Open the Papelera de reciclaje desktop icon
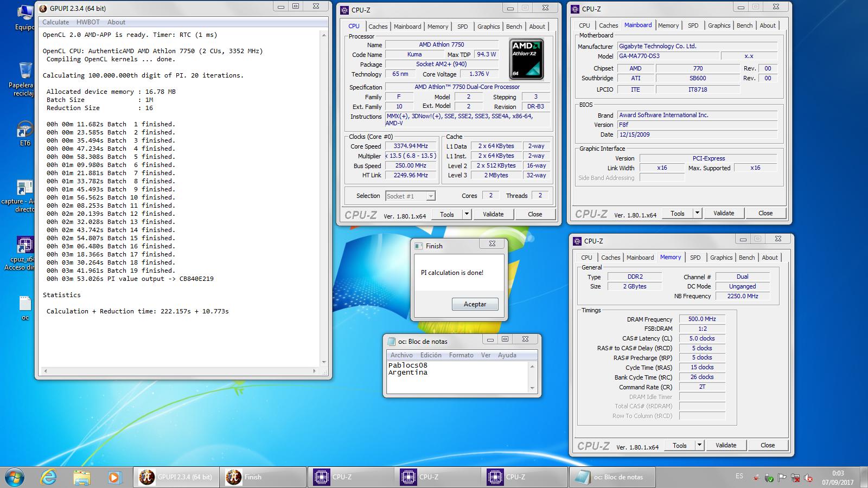Image resolution: width=868 pixels, height=488 pixels. [25, 80]
